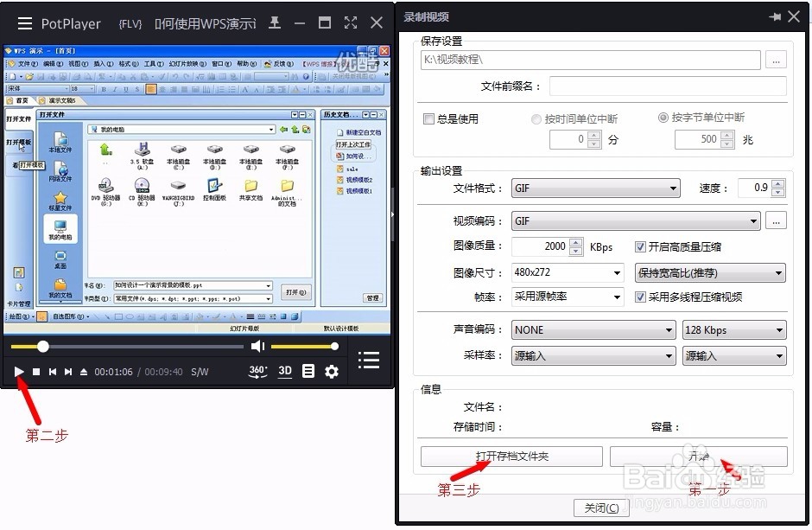Click the eject/open file icon
Screen dimensions: 812x530
click(x=84, y=372)
